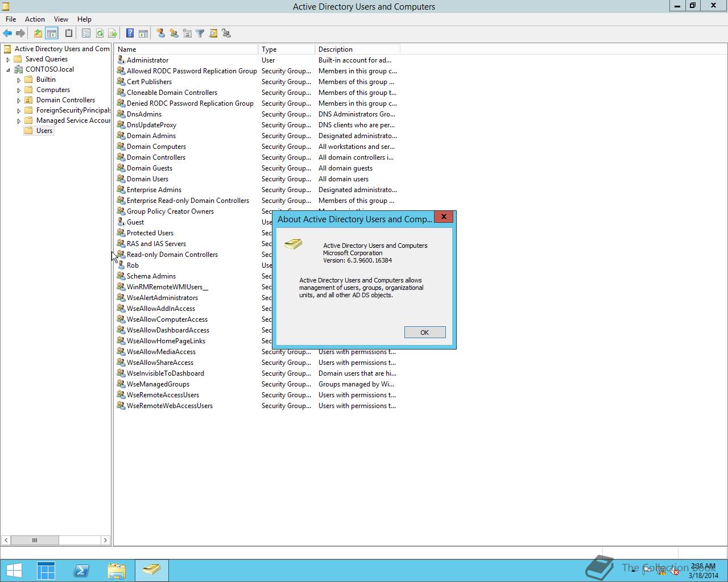Open the View menu
This screenshot has width=728, height=582.
pyautogui.click(x=61, y=19)
